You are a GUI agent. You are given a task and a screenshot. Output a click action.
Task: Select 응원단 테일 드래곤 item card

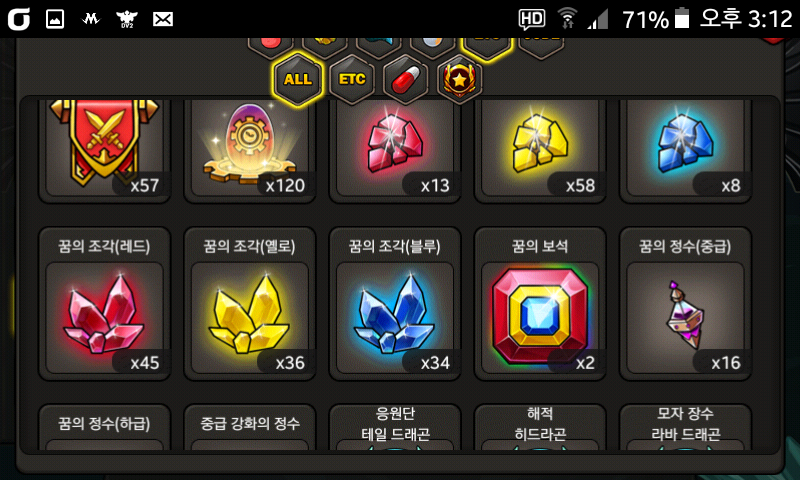click(x=395, y=427)
